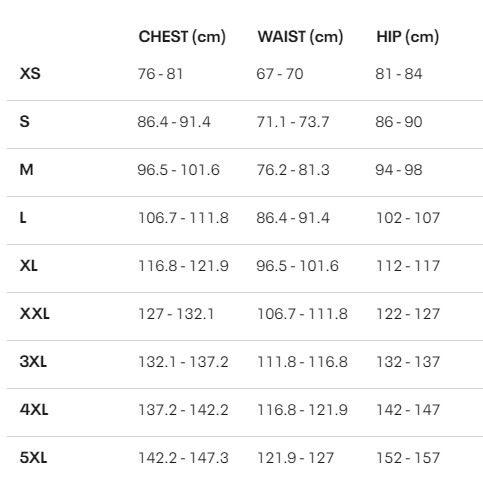The height and width of the screenshot is (485, 483).
Task: Click XXL waist value 106.7 - 111.8
Action: point(302,314)
